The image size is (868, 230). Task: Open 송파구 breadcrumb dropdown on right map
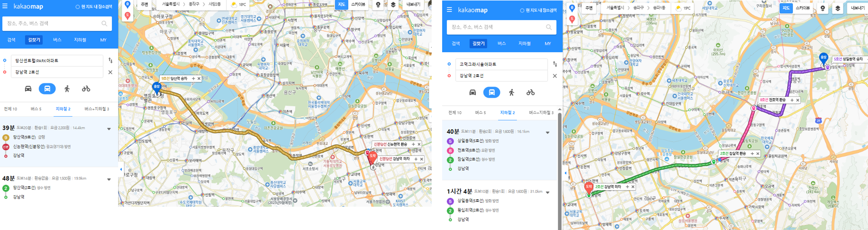click(x=639, y=8)
